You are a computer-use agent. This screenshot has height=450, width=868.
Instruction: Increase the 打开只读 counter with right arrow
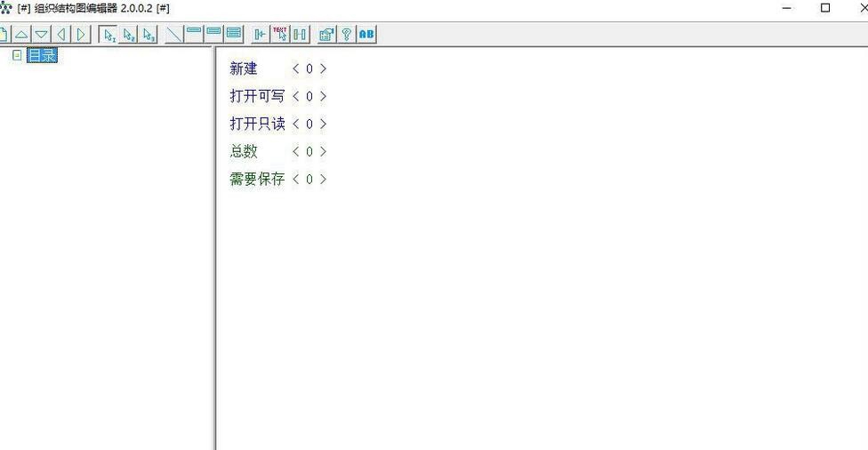[324, 124]
